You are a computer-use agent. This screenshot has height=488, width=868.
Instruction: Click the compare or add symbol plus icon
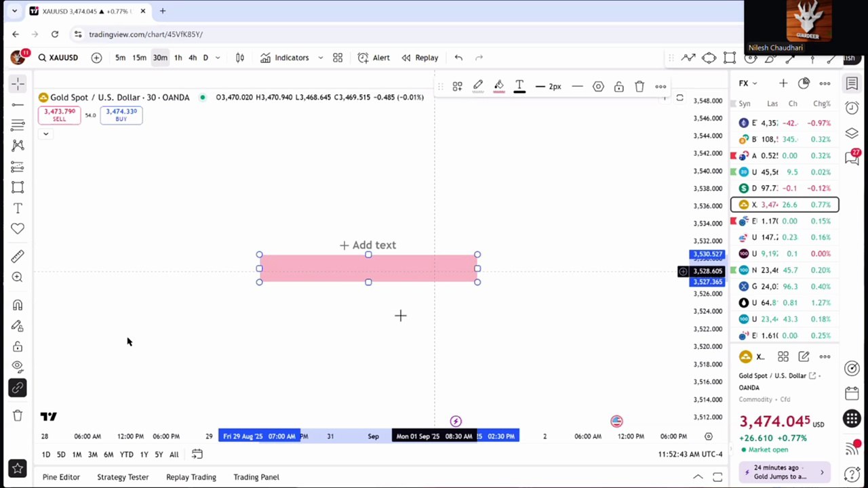coord(96,58)
